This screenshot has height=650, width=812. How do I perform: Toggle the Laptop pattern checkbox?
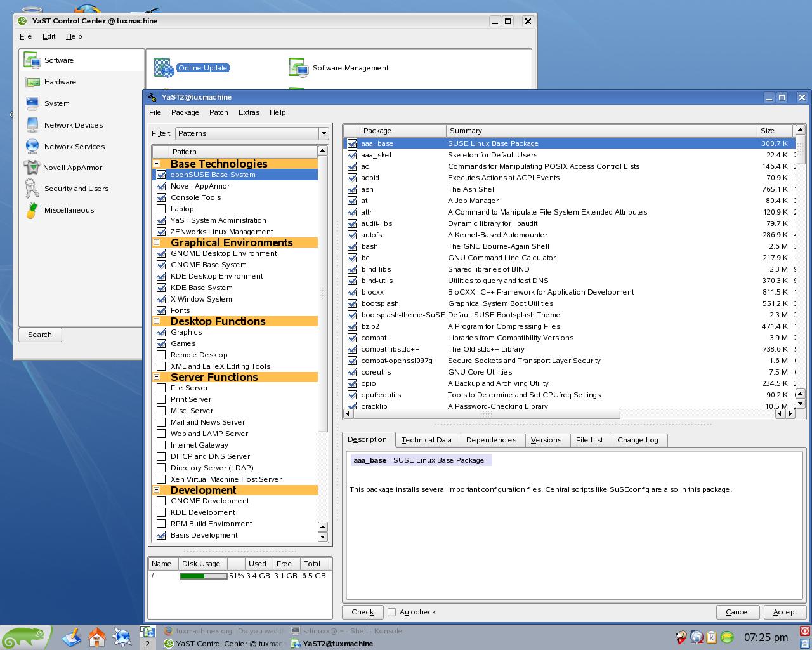point(161,209)
